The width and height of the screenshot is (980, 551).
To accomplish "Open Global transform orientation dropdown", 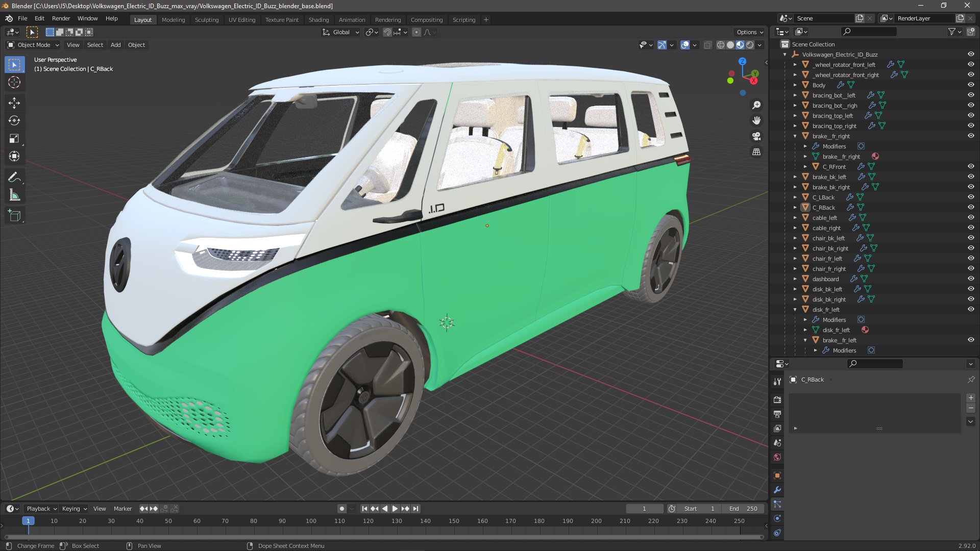I will [x=341, y=32].
